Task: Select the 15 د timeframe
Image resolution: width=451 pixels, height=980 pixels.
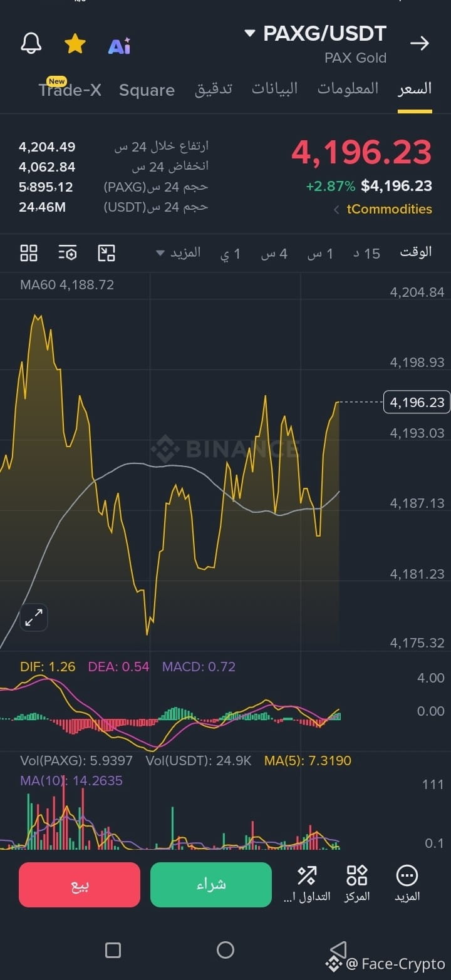Action: click(x=367, y=254)
